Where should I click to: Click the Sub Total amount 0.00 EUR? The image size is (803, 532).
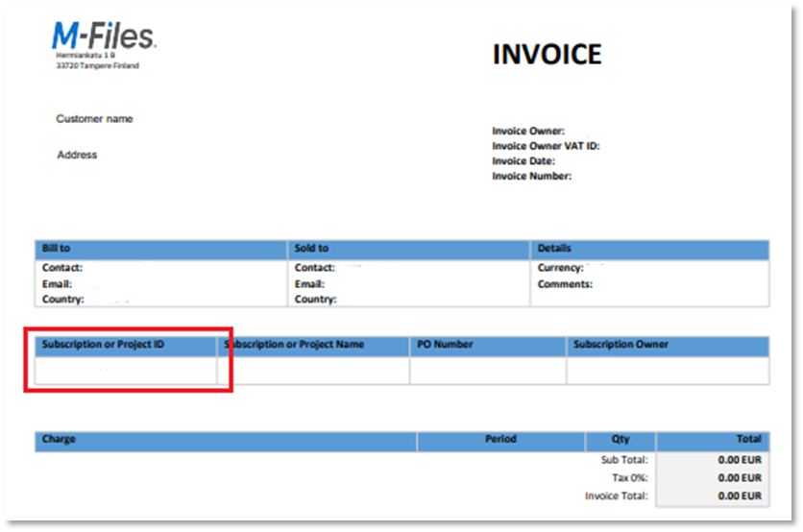740,460
